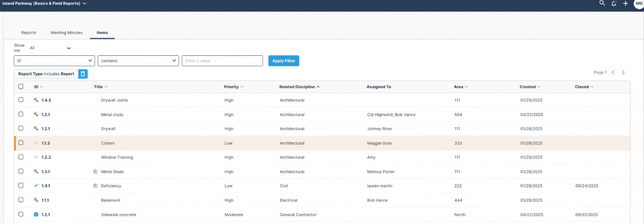Go to next page arrow

click(623, 72)
